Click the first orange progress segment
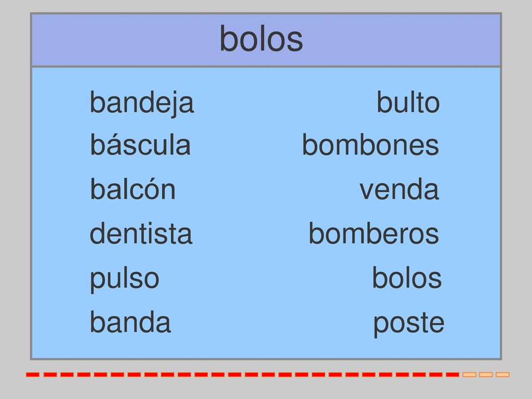 (x=469, y=375)
